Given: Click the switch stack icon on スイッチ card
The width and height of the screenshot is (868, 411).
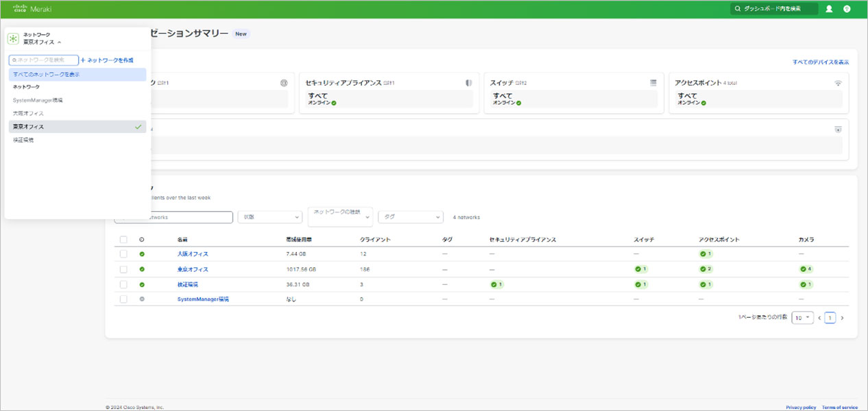Looking at the screenshot, I should 654,83.
